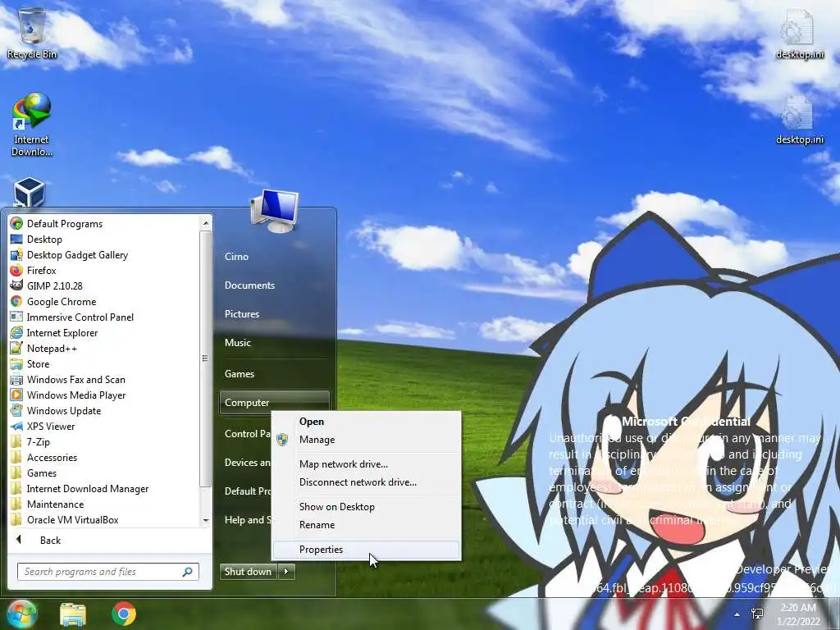
Task: Click the taskbar clock showing 2:20 AM
Action: (x=798, y=614)
